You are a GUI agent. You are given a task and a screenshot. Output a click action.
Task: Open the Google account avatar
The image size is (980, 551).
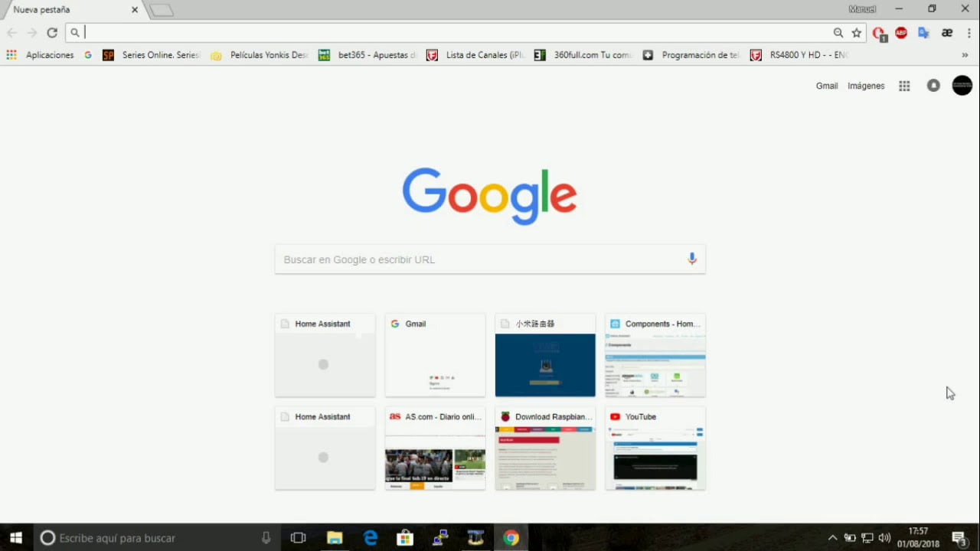point(962,86)
